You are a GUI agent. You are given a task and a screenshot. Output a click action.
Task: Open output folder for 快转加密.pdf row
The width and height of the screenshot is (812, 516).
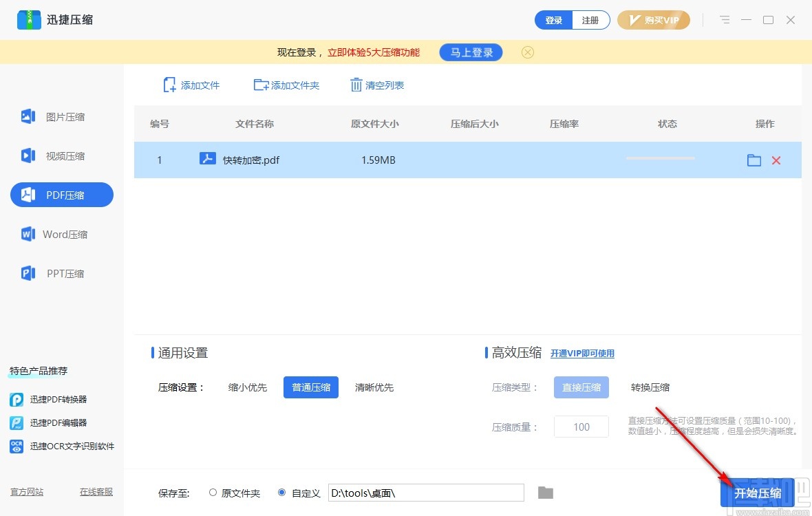tap(754, 160)
